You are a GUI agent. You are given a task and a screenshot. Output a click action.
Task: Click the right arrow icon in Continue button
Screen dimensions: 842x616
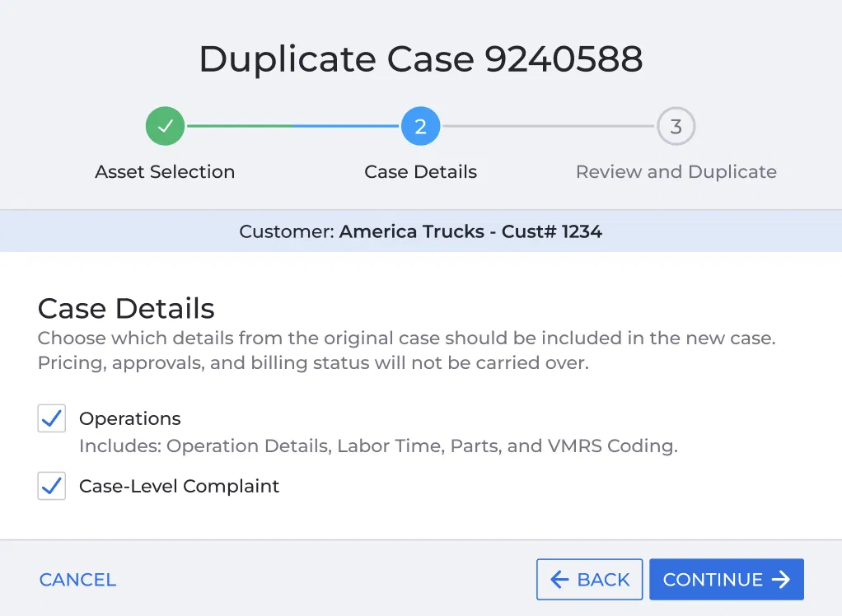(x=781, y=580)
